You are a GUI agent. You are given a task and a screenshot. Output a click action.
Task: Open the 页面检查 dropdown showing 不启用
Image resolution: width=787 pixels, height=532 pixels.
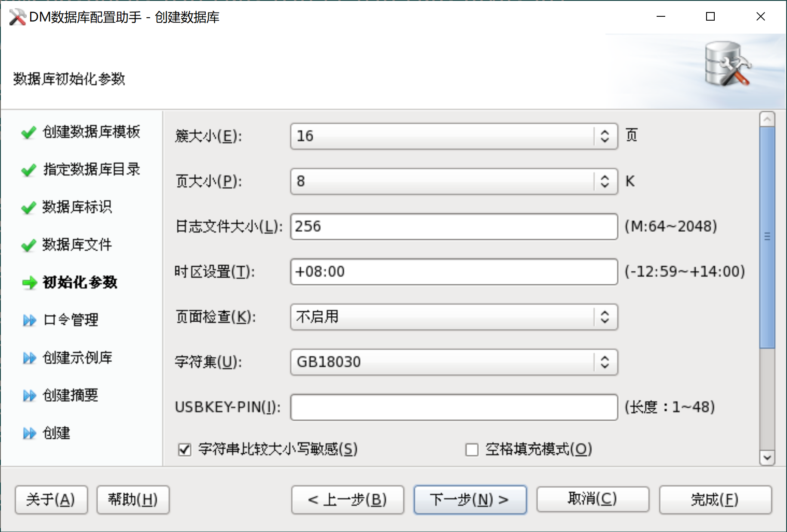pos(605,317)
